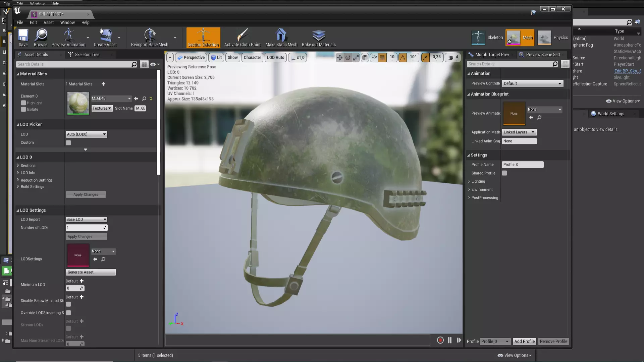Viewport: 644px width, 362px height.
Task: Check the Custom LOD checkbox
Action: (x=68, y=143)
